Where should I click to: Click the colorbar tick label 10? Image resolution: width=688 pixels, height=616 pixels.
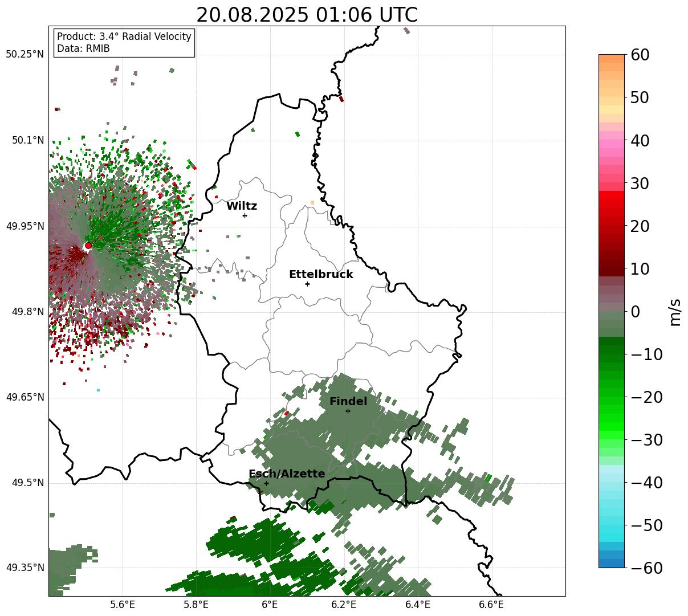[x=639, y=269]
